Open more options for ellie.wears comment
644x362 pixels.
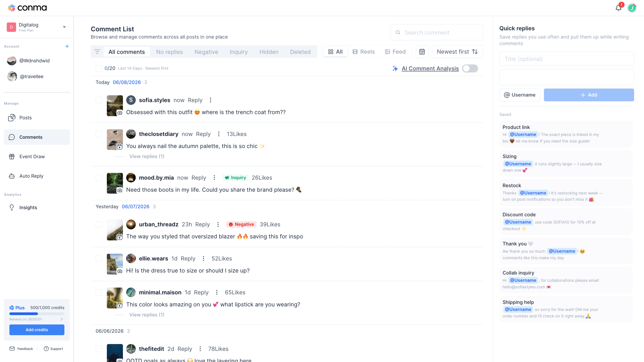pos(203,259)
